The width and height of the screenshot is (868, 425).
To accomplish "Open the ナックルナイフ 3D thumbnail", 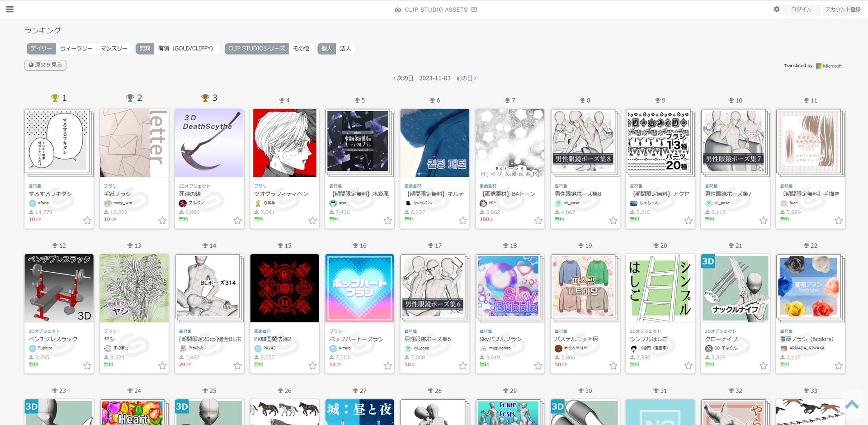I will pos(735,288).
